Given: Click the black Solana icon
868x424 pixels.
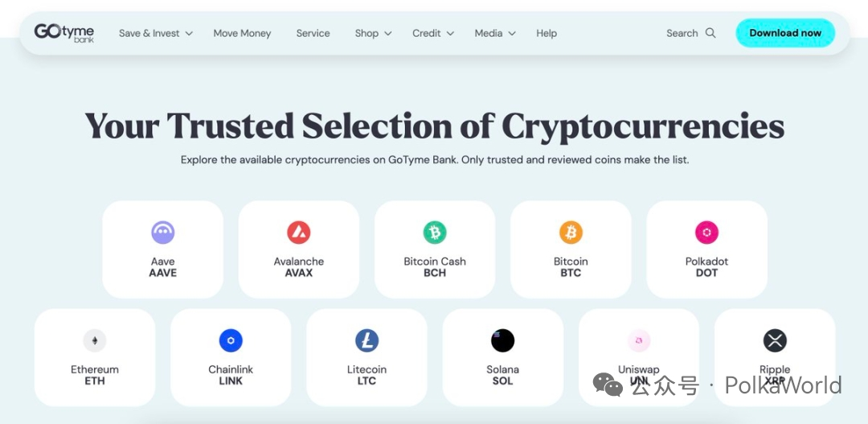Looking at the screenshot, I should tap(502, 340).
